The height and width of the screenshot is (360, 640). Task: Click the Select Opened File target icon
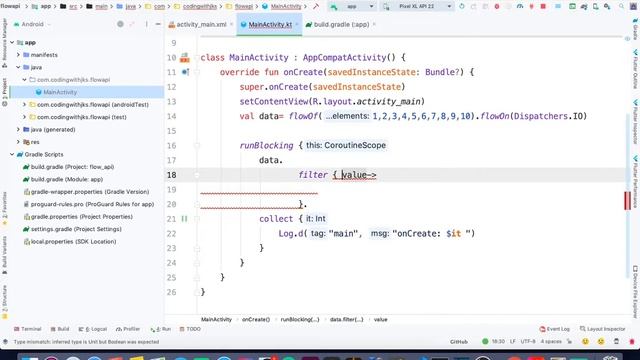[x=120, y=24]
